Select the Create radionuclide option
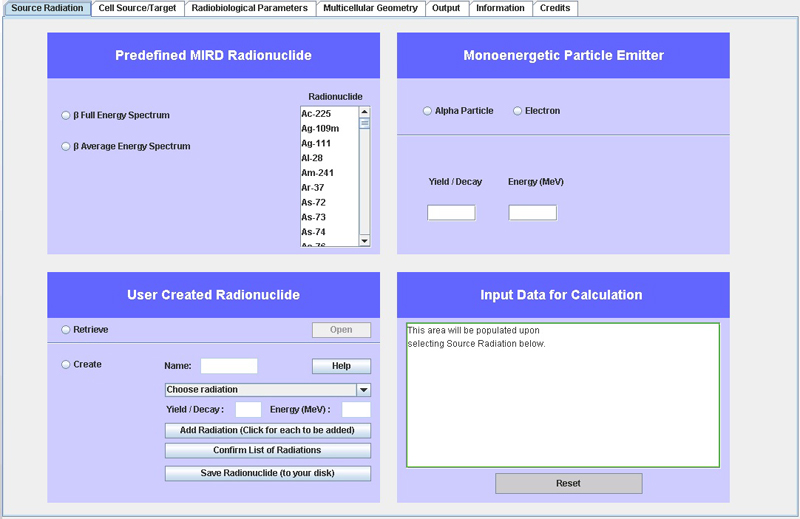 (x=67, y=365)
